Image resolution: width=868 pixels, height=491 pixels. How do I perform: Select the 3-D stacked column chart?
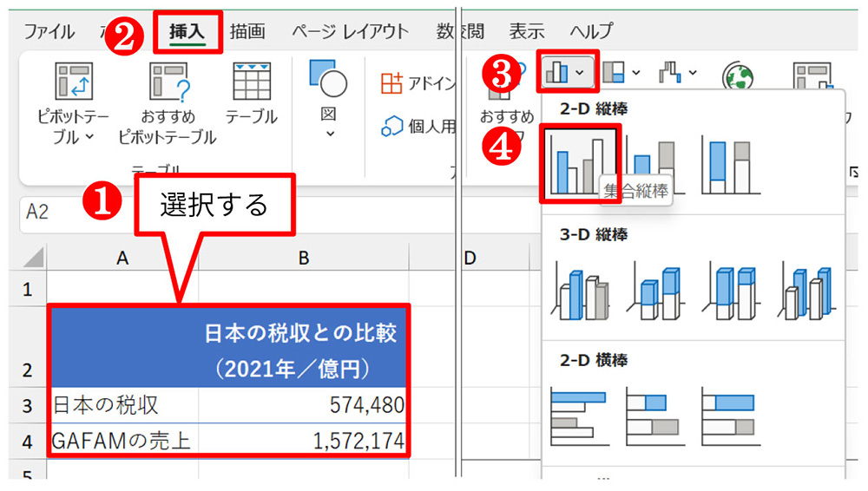pyautogui.click(x=655, y=291)
